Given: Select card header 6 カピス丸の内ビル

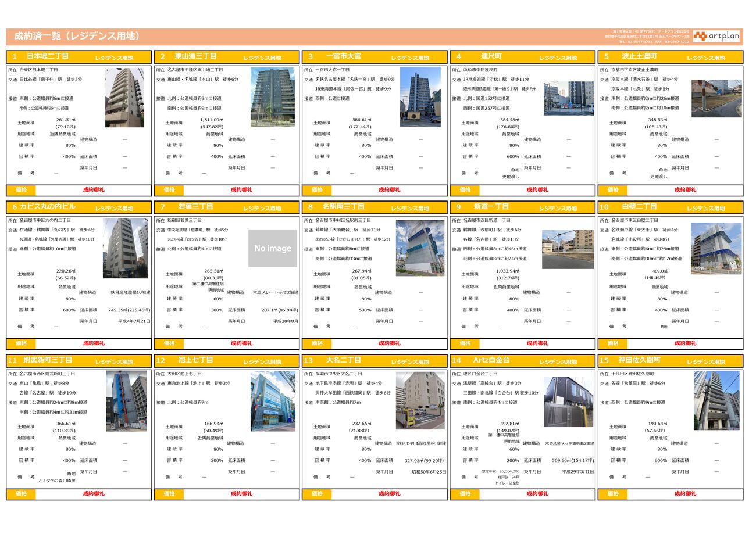Looking at the screenshot, I should click(x=79, y=207).
